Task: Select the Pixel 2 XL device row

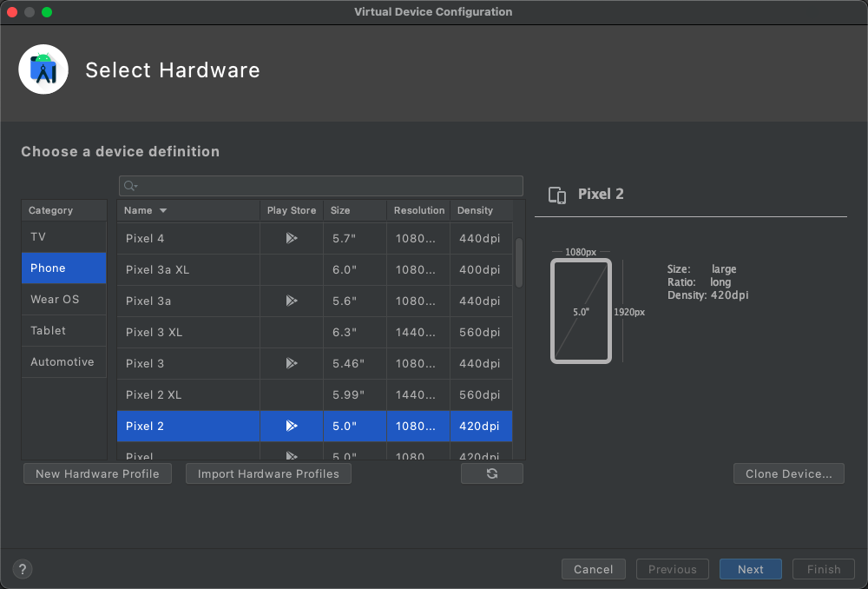Action: coord(315,395)
